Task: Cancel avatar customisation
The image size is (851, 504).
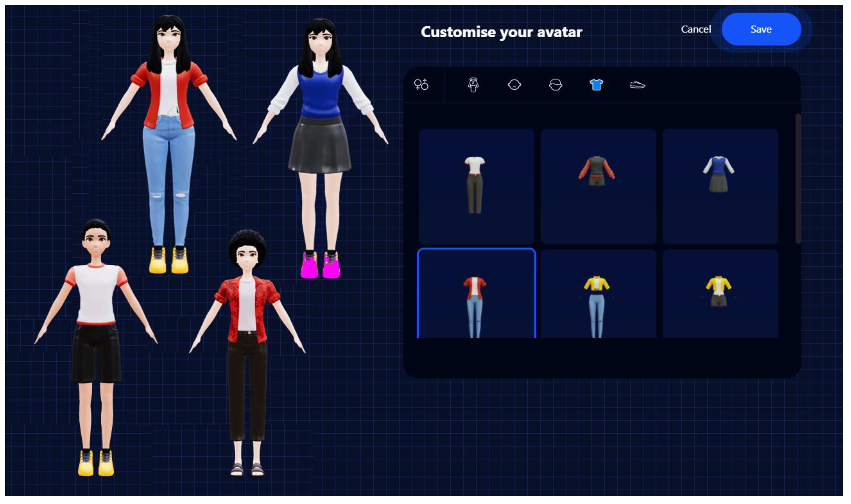Action: tap(696, 29)
